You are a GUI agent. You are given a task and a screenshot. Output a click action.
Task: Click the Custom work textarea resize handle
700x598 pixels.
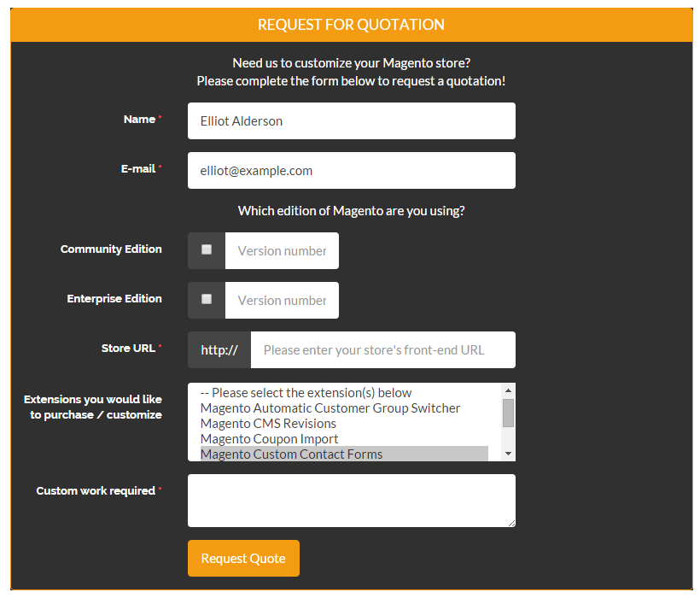(511, 524)
